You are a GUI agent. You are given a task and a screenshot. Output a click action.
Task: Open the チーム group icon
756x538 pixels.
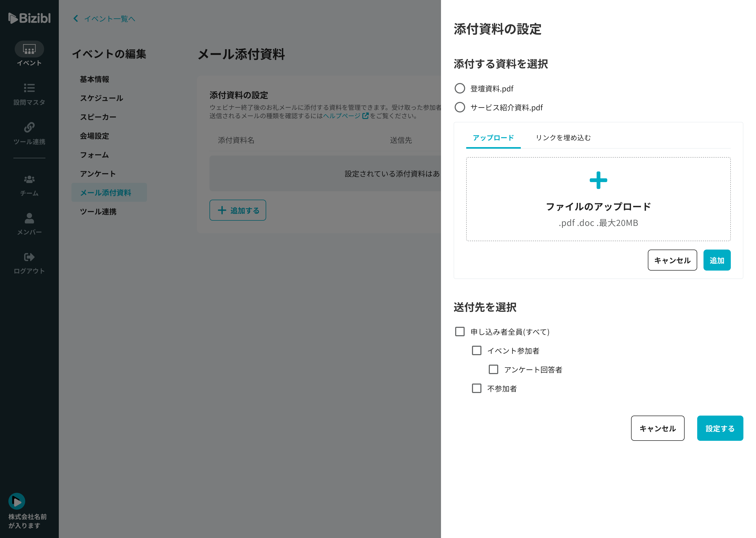(x=29, y=179)
